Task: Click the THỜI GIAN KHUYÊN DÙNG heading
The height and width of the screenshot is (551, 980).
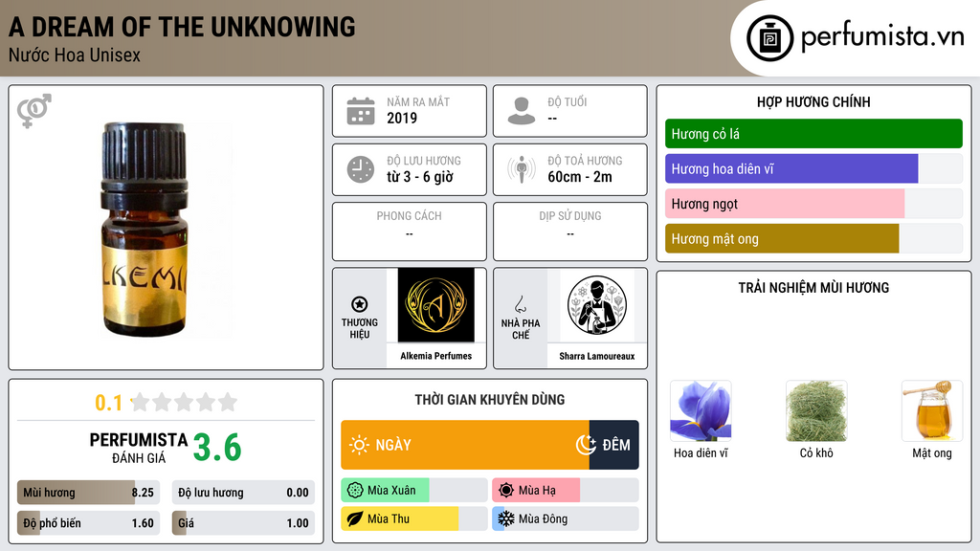Action: [490, 400]
